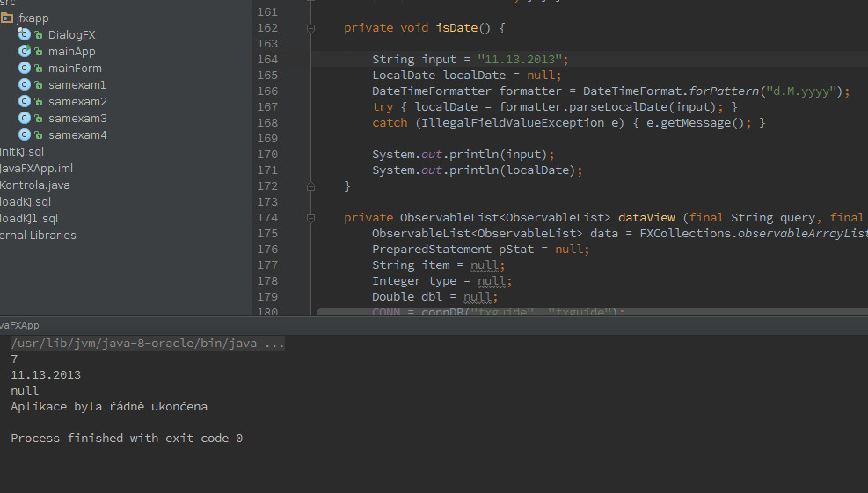Image resolution: width=868 pixels, height=493 pixels.
Task: Click the samexam1 class icon
Action: point(24,84)
